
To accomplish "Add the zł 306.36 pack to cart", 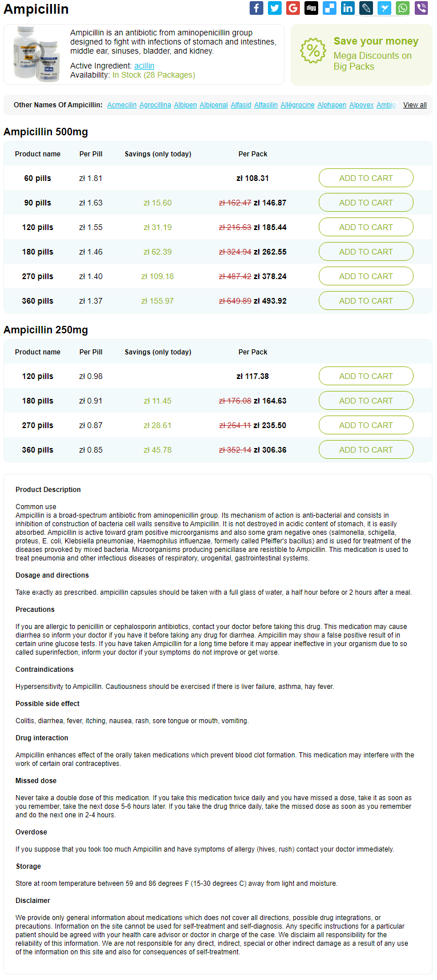I will 366,450.
